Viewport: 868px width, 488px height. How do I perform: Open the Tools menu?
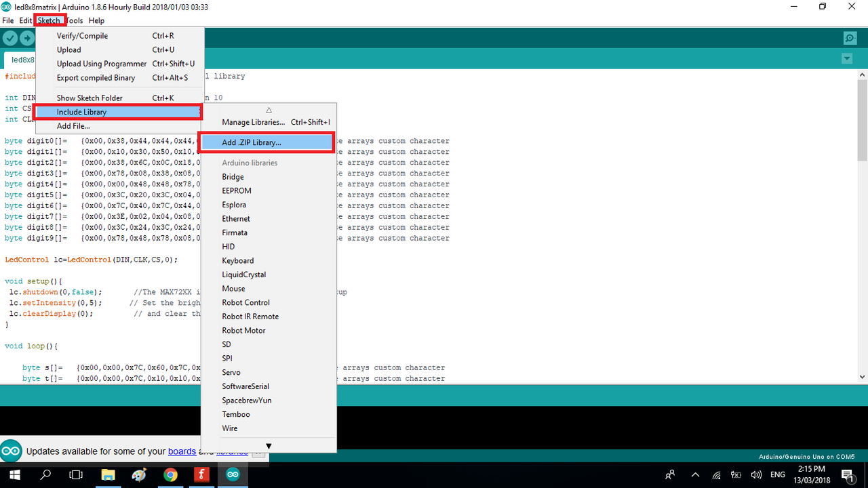click(x=75, y=20)
